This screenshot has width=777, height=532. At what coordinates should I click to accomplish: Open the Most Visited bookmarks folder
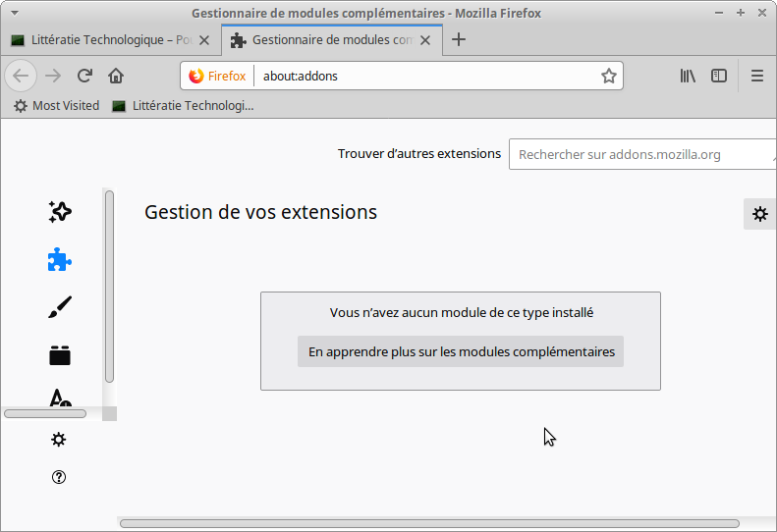pyautogui.click(x=56, y=105)
